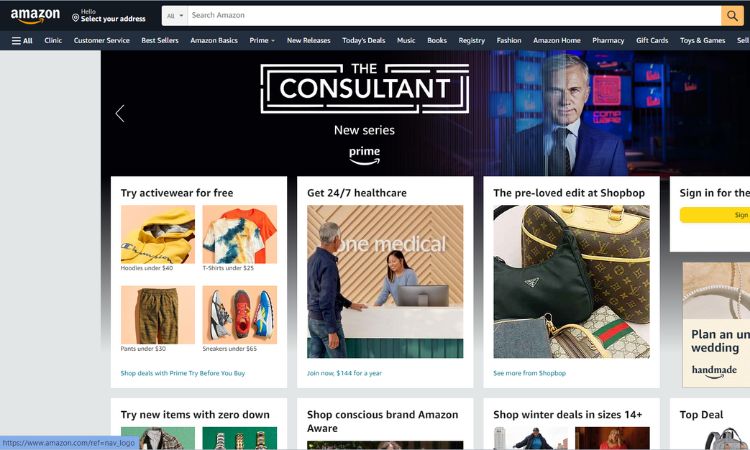The height and width of the screenshot is (450, 750).
Task: Click See more from Shopbop link
Action: point(529,373)
